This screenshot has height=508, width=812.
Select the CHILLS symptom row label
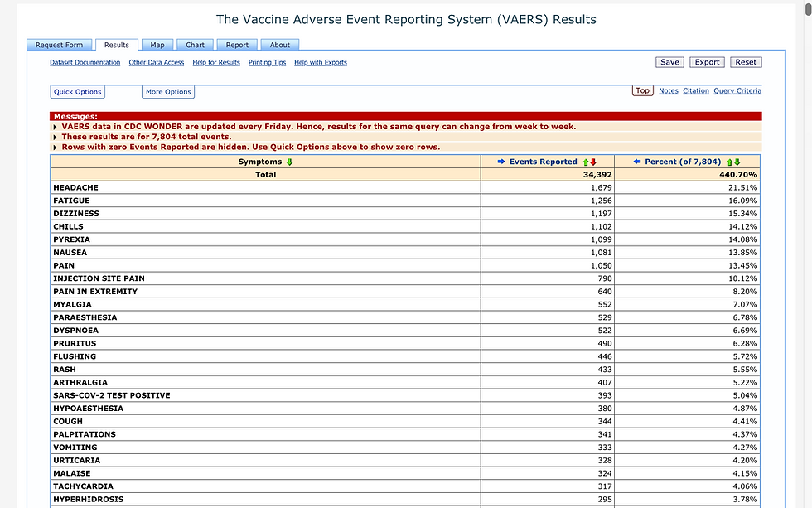click(x=68, y=226)
